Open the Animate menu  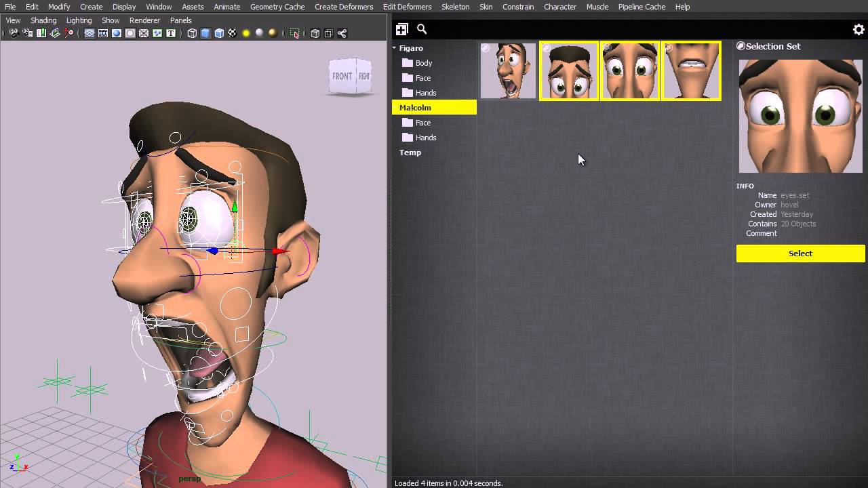(227, 7)
